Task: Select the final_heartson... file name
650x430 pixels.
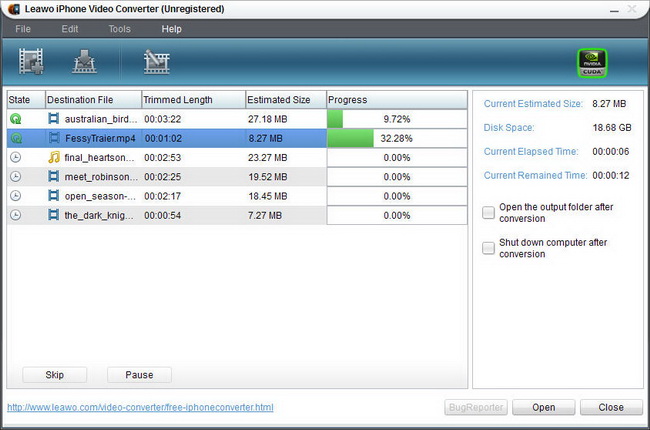Action: point(99,158)
